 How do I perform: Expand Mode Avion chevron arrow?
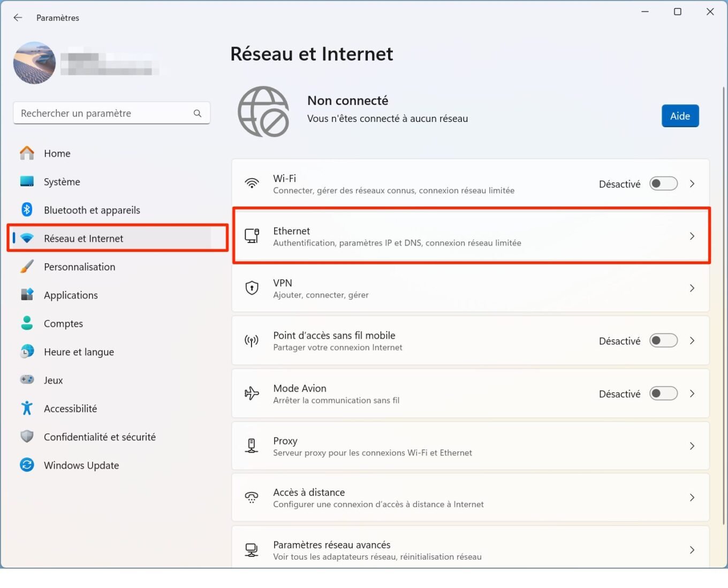[692, 393]
